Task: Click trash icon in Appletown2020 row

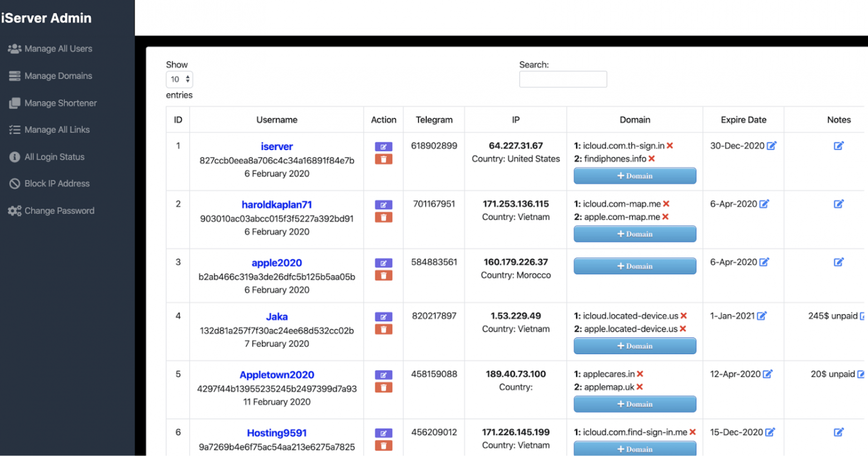Action: [x=383, y=388]
